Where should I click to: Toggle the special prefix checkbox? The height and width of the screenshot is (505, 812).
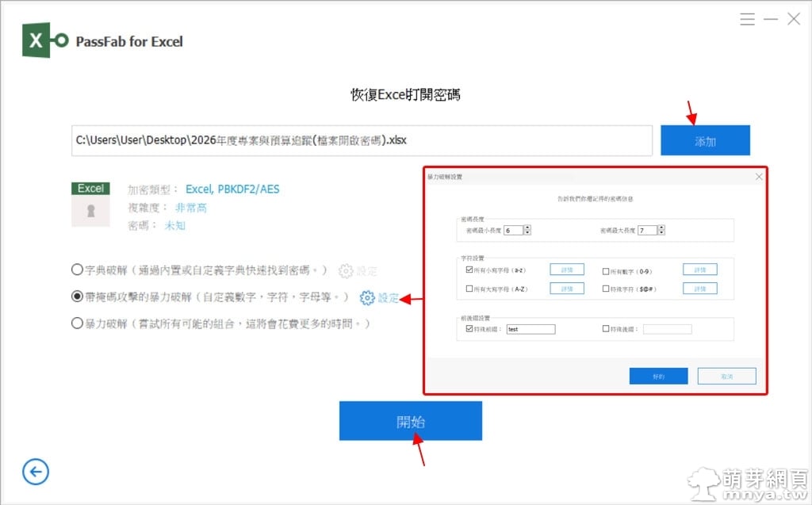click(x=469, y=328)
